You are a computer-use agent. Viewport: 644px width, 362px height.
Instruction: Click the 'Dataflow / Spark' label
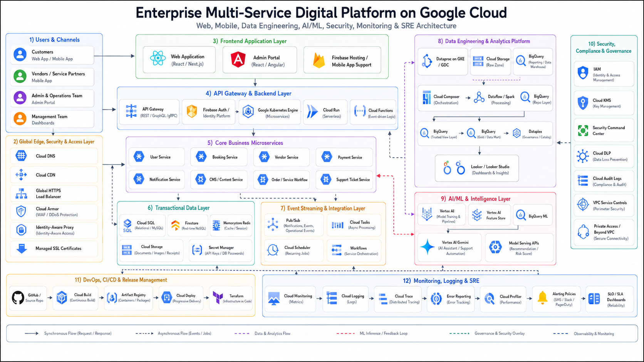click(x=501, y=97)
